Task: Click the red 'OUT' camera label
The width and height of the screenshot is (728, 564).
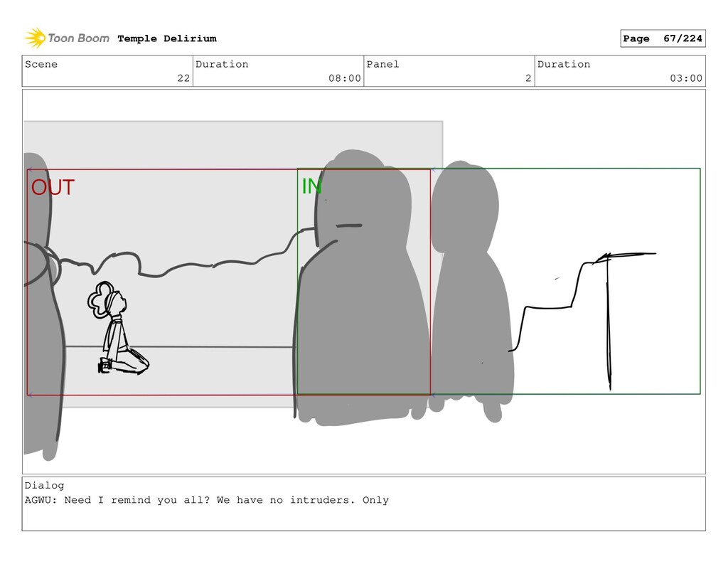Action: pos(53,188)
